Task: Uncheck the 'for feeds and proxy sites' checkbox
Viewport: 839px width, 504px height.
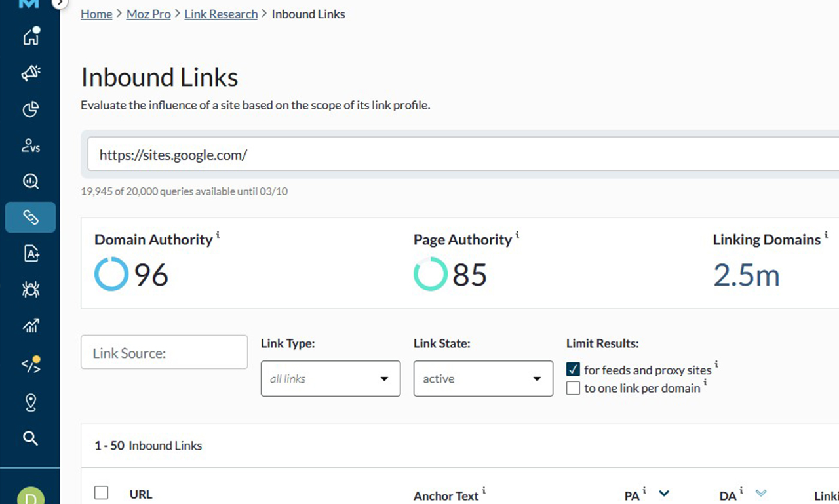Action: (x=573, y=369)
